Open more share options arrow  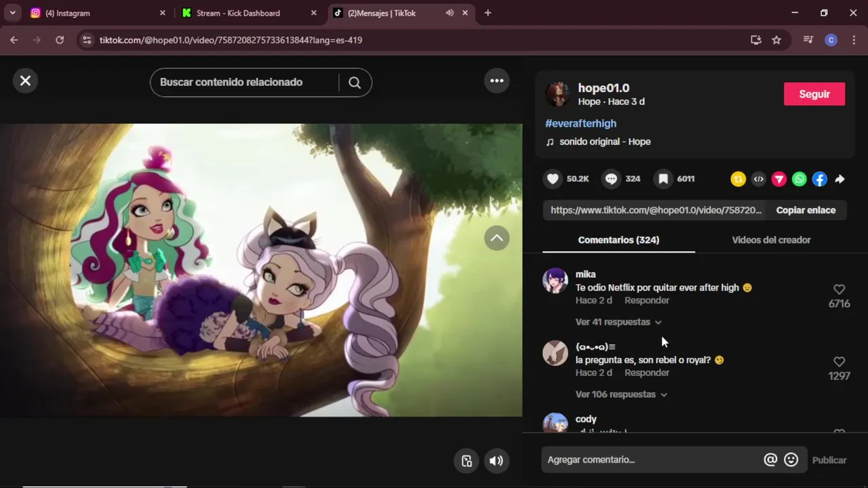click(840, 179)
